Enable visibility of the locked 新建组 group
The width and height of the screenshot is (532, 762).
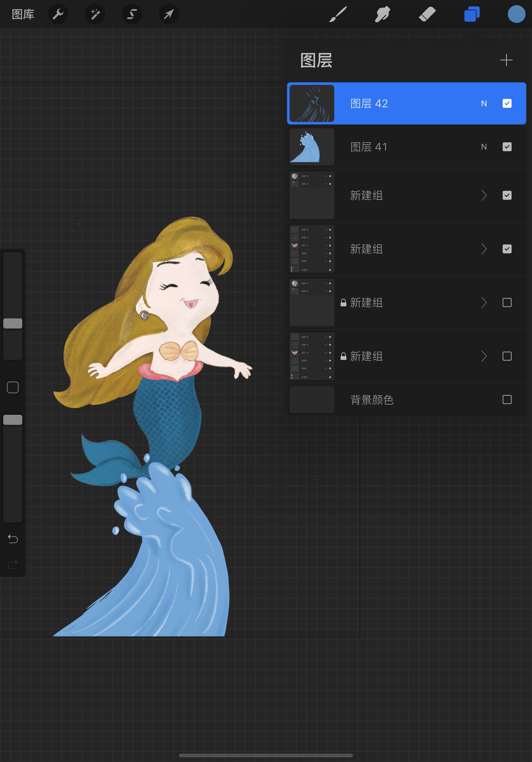point(507,303)
